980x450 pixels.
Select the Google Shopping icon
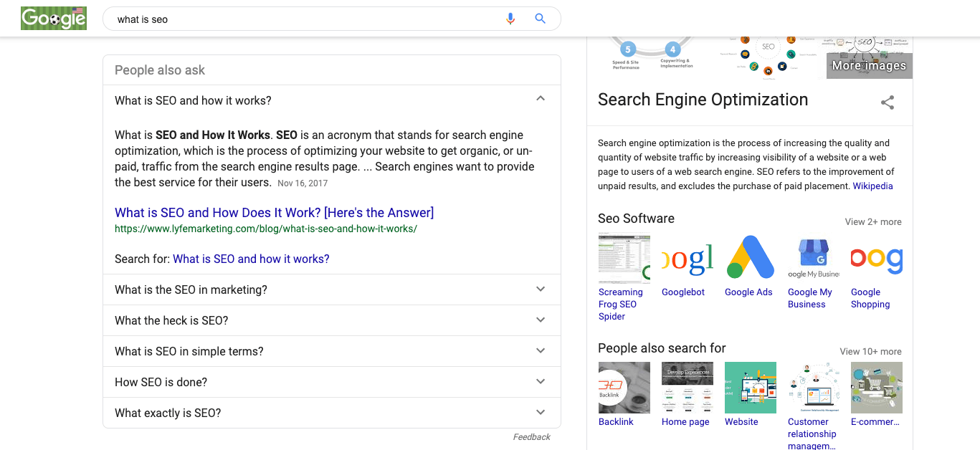876,258
